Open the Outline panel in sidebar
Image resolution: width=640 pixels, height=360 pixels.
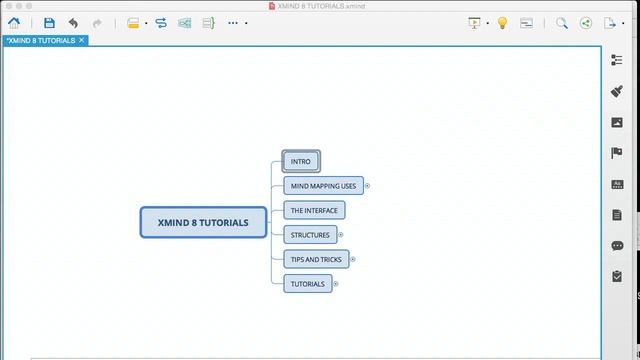click(617, 60)
